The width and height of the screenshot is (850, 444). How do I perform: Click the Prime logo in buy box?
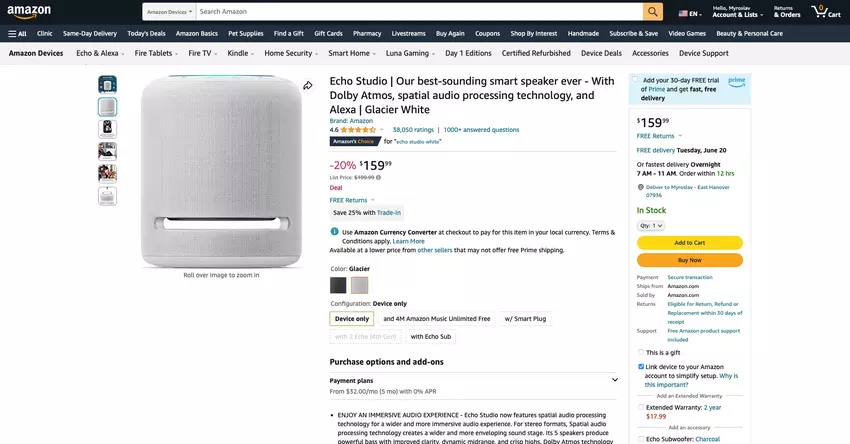pos(736,80)
